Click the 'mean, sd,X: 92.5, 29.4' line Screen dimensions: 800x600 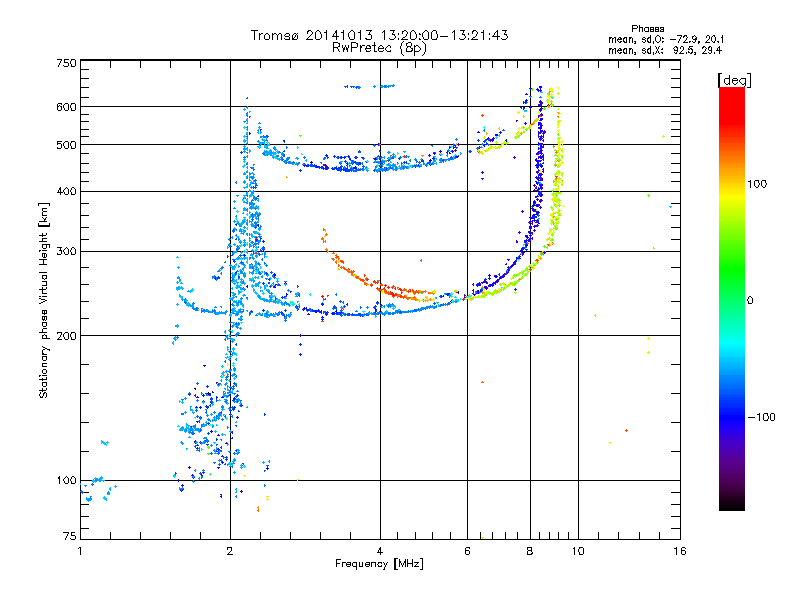pyautogui.click(x=665, y=50)
